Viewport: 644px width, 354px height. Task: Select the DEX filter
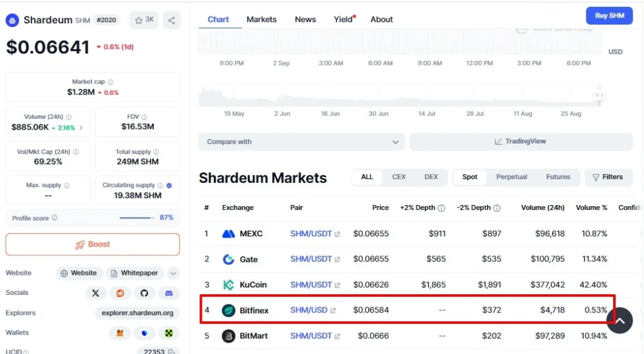pos(431,177)
